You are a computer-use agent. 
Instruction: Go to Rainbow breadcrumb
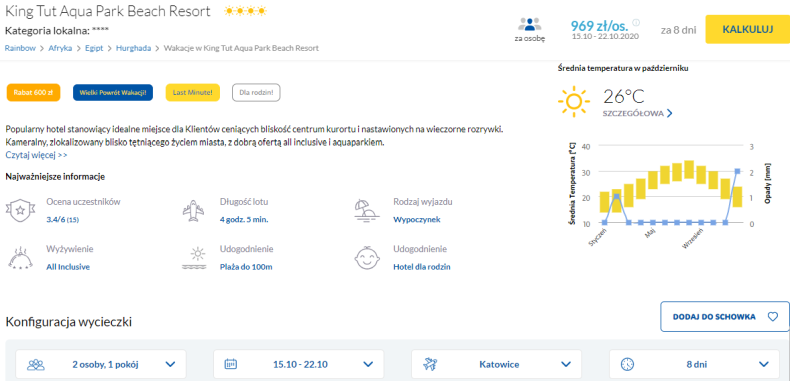(20, 48)
